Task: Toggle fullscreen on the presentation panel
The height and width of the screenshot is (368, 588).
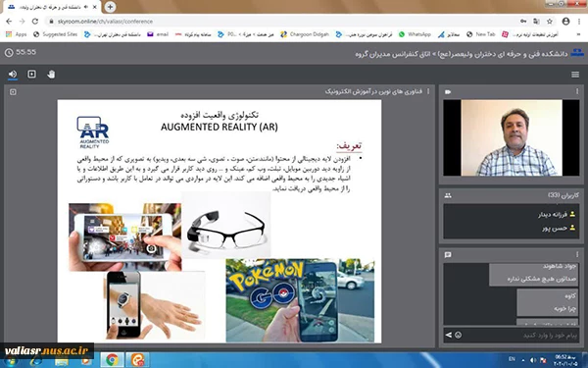Action: tap(13, 91)
